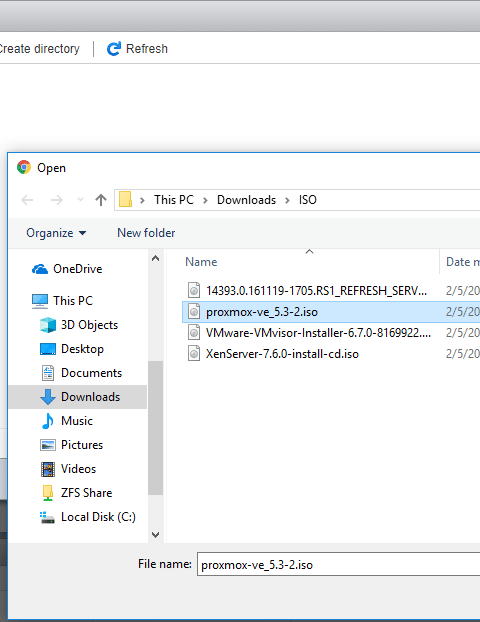
Task: Select OneDrive in navigation pane
Action: pos(78,269)
